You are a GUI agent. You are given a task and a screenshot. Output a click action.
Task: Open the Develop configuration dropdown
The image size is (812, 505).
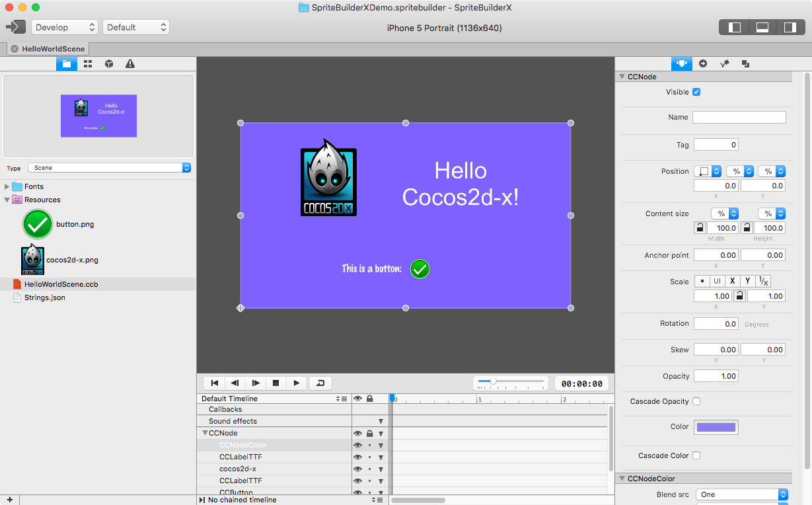pos(65,27)
